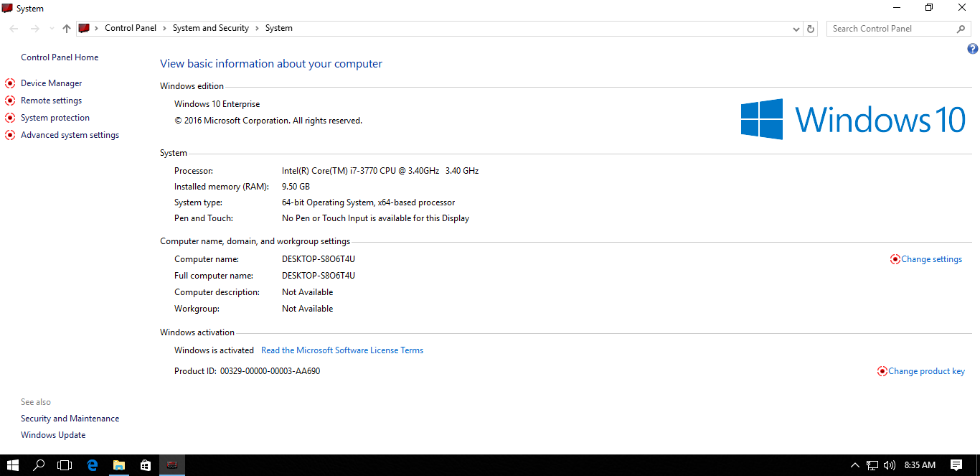This screenshot has height=476, width=980.
Task: Open the network tray icon
Action: tap(872, 465)
